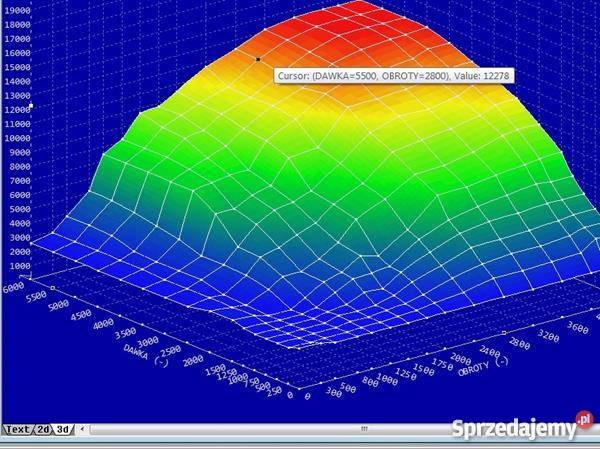Switch to the Text view tab
The image size is (600, 449).
[17, 429]
